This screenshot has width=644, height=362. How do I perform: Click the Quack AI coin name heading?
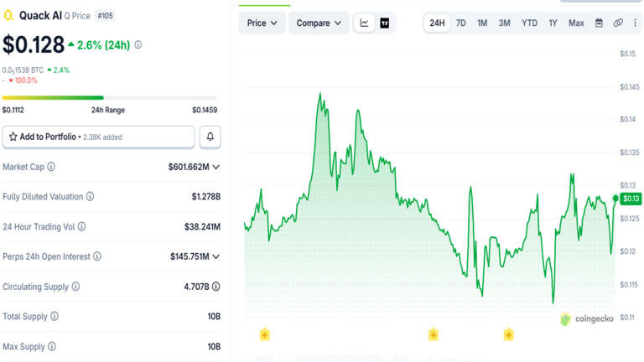(x=40, y=16)
